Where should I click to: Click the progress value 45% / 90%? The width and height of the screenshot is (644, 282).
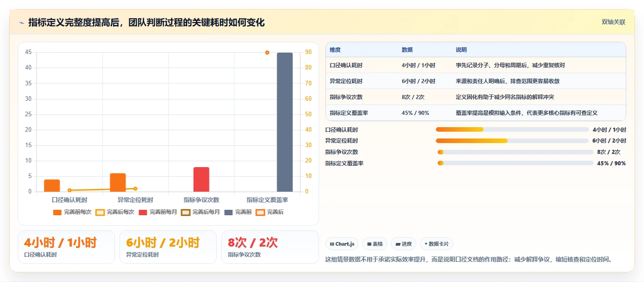pyautogui.click(x=611, y=163)
